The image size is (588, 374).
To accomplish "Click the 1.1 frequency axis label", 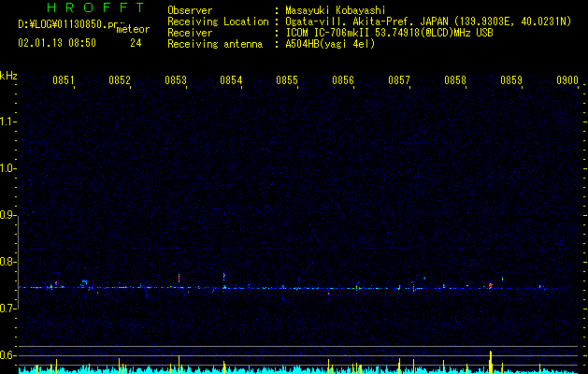I will [x=7, y=122].
